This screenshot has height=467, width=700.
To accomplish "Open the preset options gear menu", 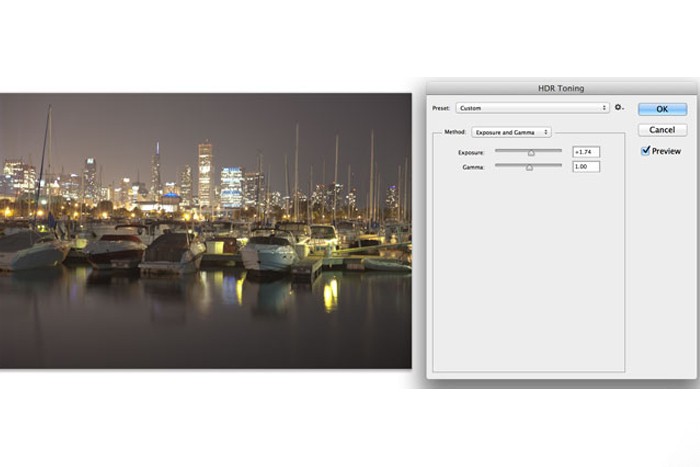I will click(x=620, y=108).
